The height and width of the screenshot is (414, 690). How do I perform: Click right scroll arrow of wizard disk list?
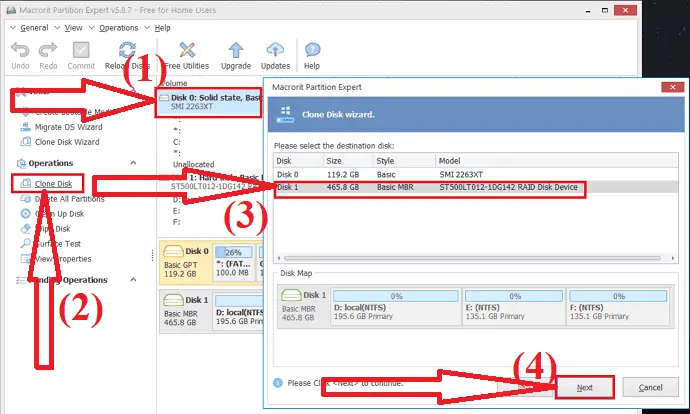pyautogui.click(x=673, y=258)
